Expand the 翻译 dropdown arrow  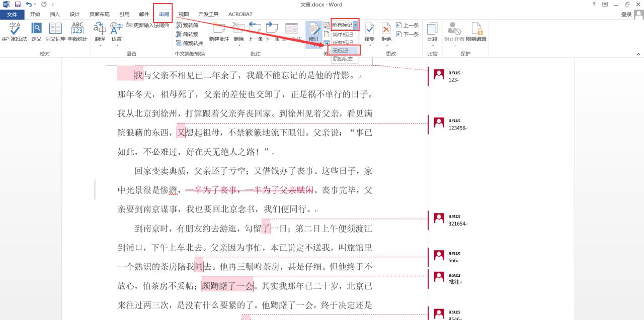pos(100,45)
